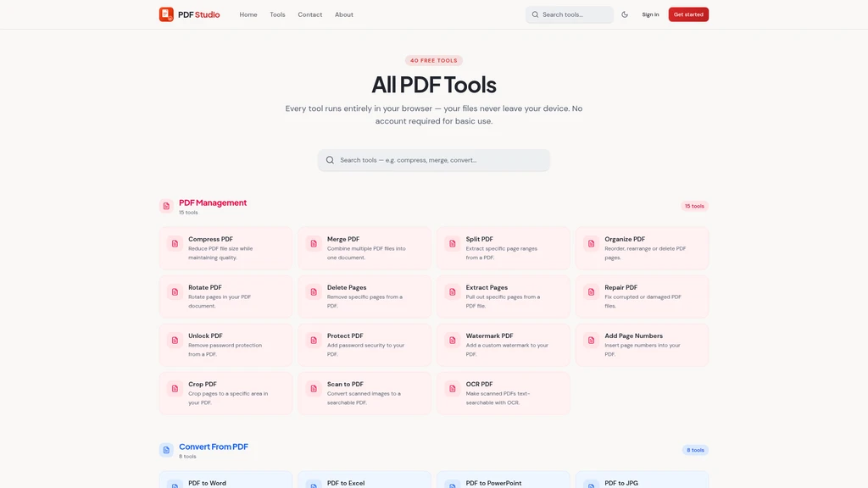Open the Contact menu item
The image size is (868, 488).
[310, 14]
